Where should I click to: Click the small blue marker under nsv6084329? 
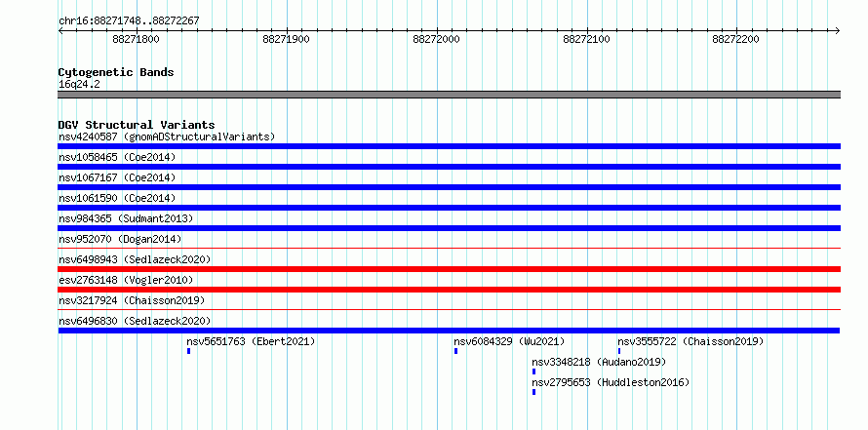[455, 351]
